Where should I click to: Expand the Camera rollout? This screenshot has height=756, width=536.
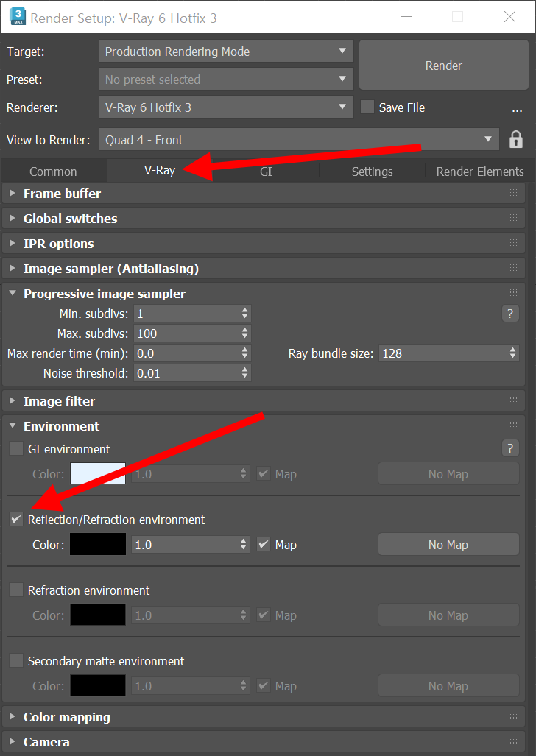(13, 741)
